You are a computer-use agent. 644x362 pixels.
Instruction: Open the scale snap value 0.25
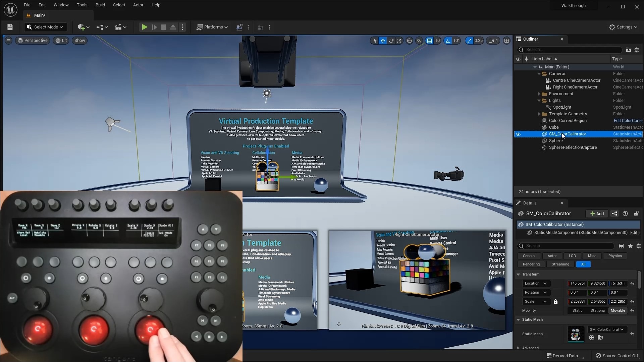coord(479,41)
